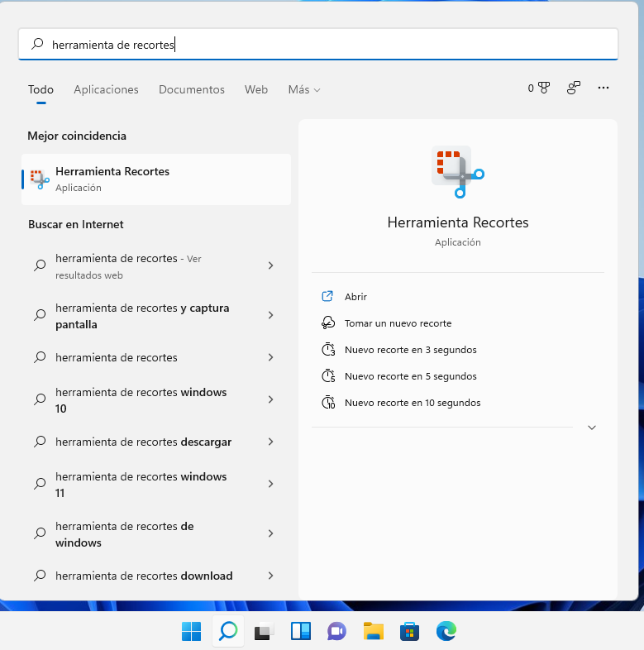Expand arrow for 'windows 11' suggestion
Screen dimensions: 644x650
click(x=270, y=484)
